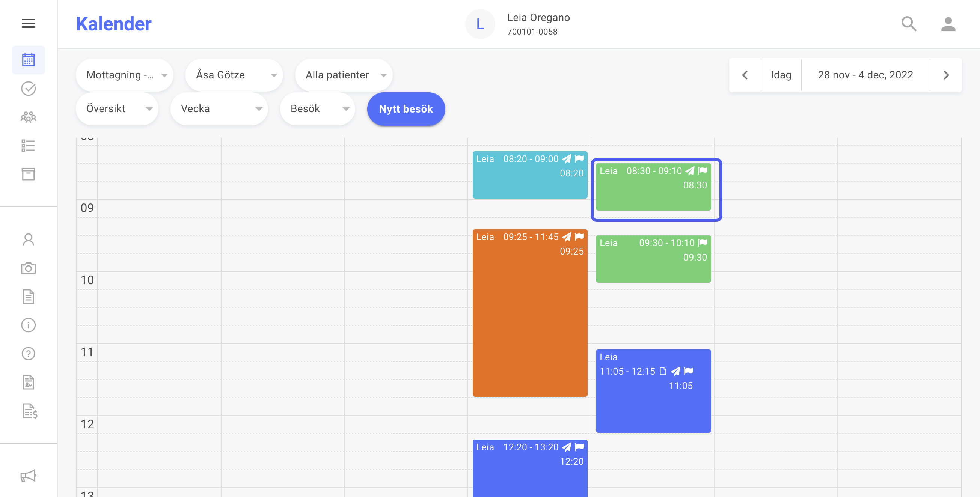Expand the Vecka view dropdown
Viewport: 980px width, 497px height.
point(219,109)
